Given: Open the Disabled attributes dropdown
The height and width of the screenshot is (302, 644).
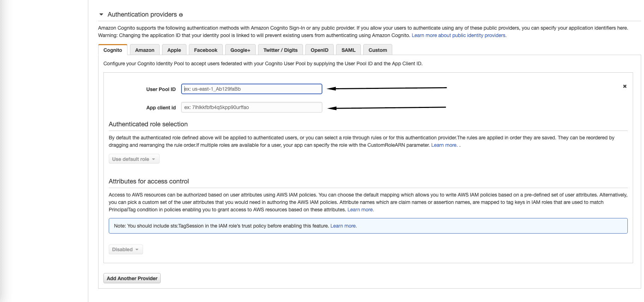Looking at the screenshot, I should (x=126, y=249).
